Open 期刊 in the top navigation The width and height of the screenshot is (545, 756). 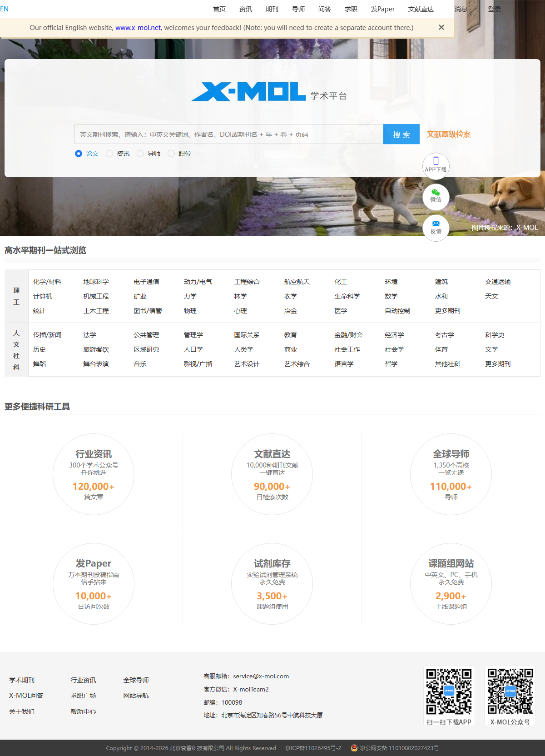click(272, 9)
